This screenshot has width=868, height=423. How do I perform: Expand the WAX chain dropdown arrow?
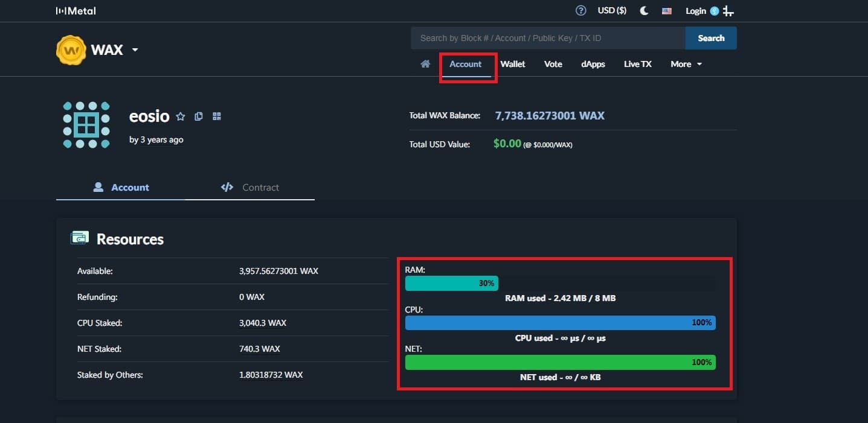tap(135, 49)
